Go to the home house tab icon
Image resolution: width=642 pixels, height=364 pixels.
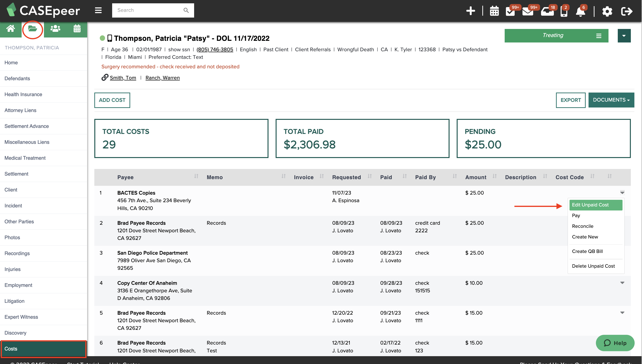pyautogui.click(x=10, y=29)
